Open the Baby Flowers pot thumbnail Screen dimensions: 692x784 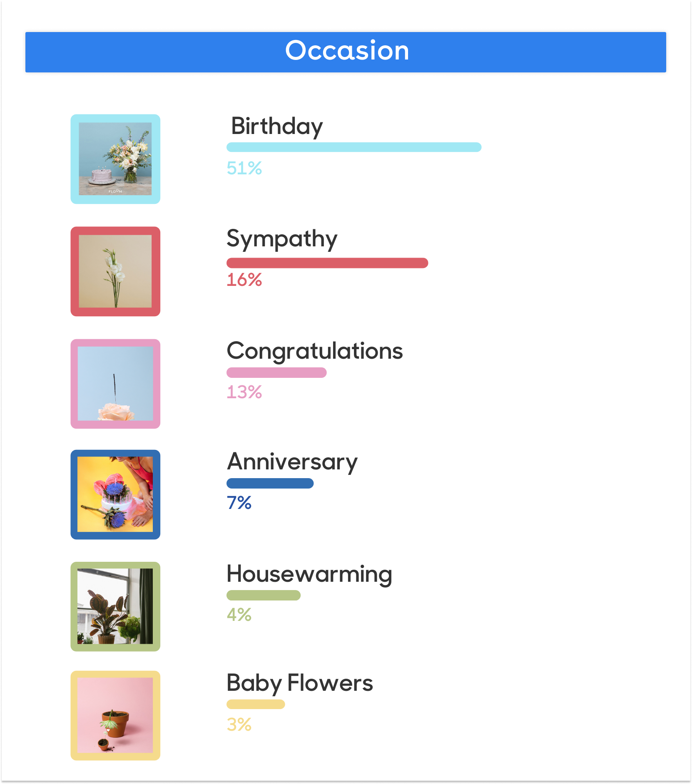click(x=115, y=715)
